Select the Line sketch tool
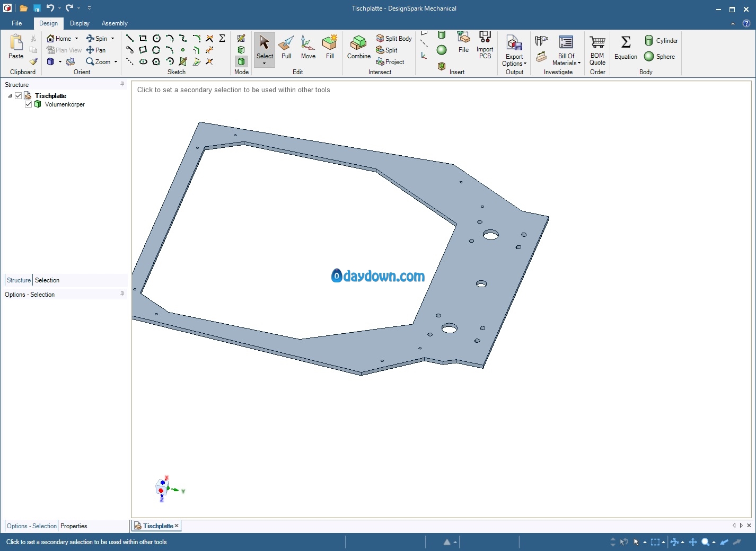Image resolution: width=756 pixels, height=551 pixels. tap(129, 38)
